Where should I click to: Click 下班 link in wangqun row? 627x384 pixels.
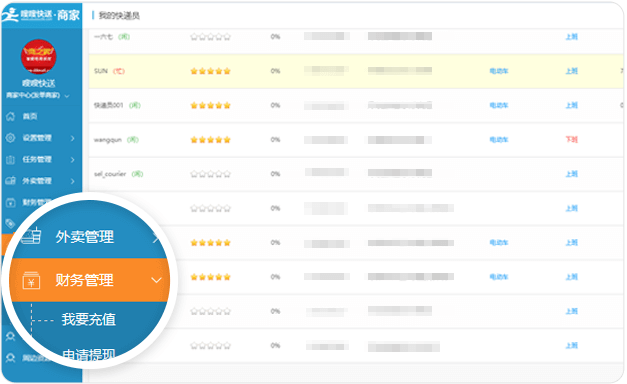point(571,140)
